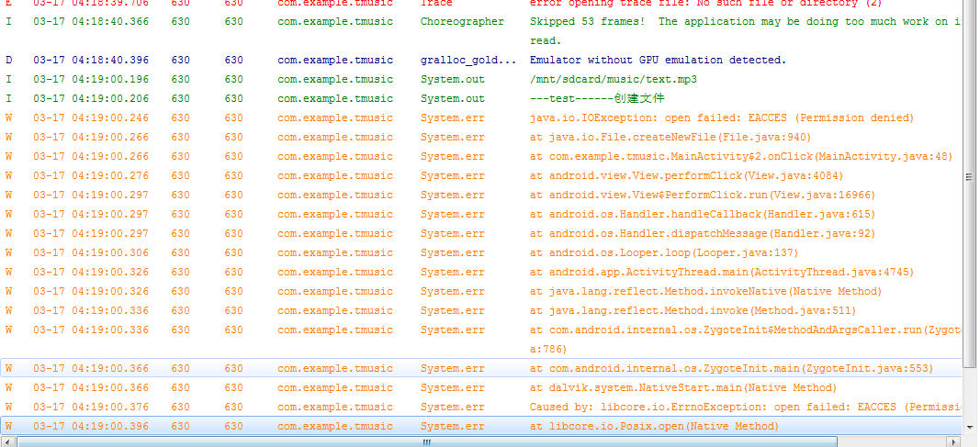Select the 'Handler.dispatchMessage(Handler.java:92)' stack line
Viewport: 980px width, 447px height.
tap(703, 234)
